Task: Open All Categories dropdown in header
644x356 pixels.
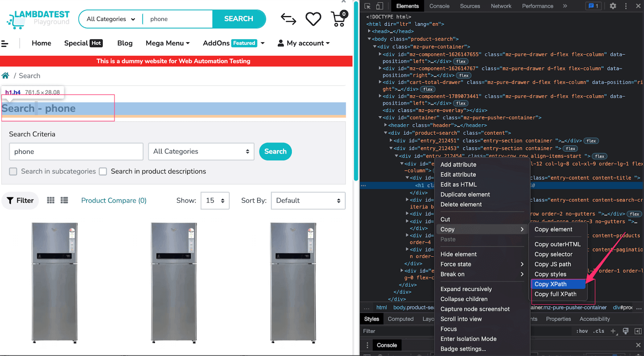Action: (111, 19)
